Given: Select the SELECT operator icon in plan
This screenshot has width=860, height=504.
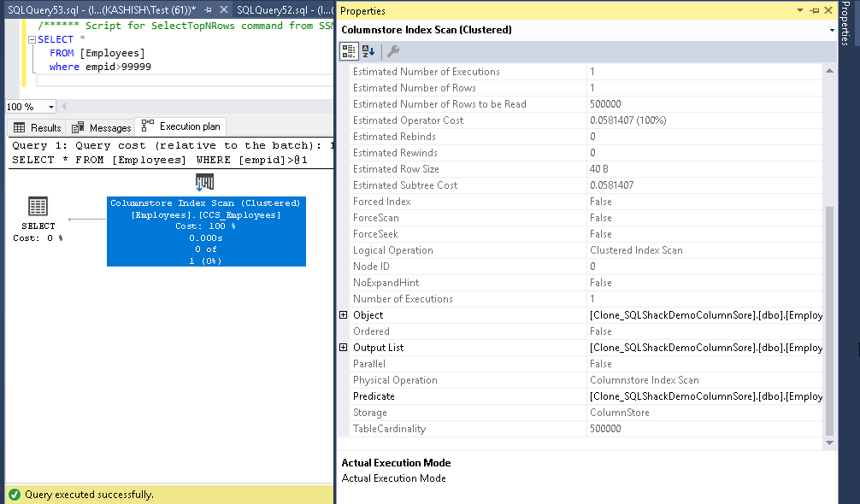Looking at the screenshot, I should (x=38, y=207).
